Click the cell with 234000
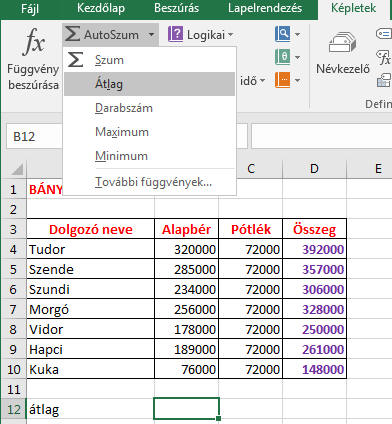The image size is (392, 424). [x=186, y=289]
